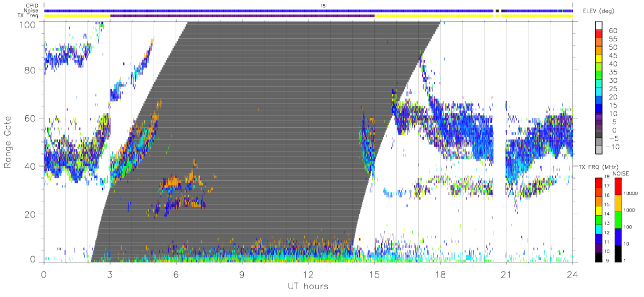Pick the white top segment of the ELEV colorbar
Screen dimensions: 644x297
coord(599,27)
